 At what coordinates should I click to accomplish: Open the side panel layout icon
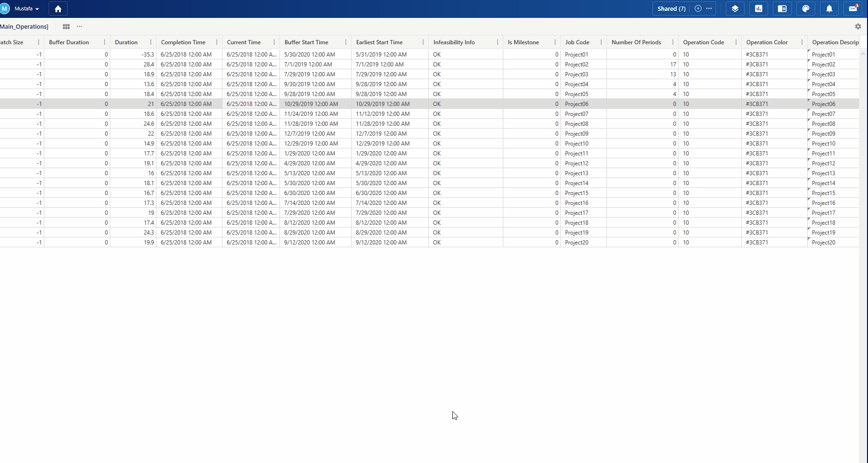pyautogui.click(x=782, y=8)
